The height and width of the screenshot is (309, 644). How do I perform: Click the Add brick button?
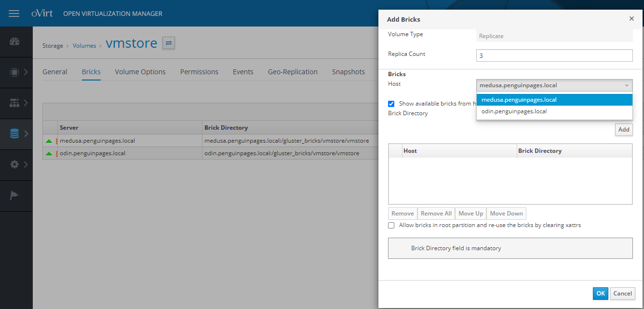(624, 129)
